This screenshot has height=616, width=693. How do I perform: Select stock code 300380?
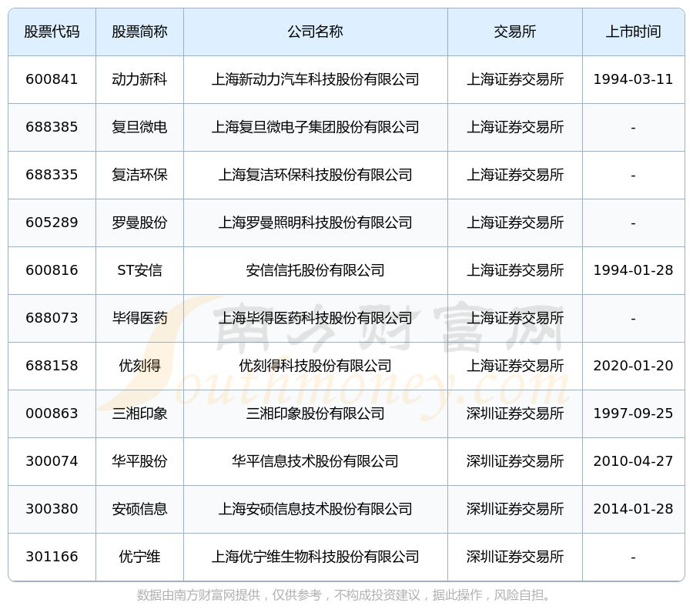(x=52, y=509)
